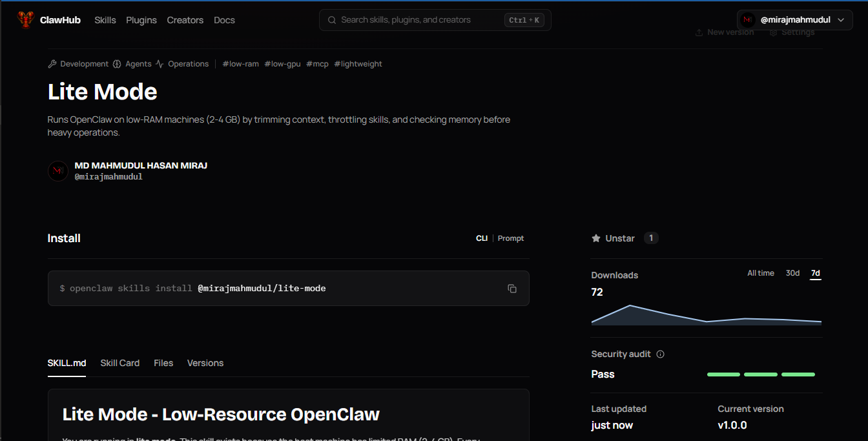Open the Skills menu
Screen dimensions: 868x441
pyautogui.click(x=105, y=20)
